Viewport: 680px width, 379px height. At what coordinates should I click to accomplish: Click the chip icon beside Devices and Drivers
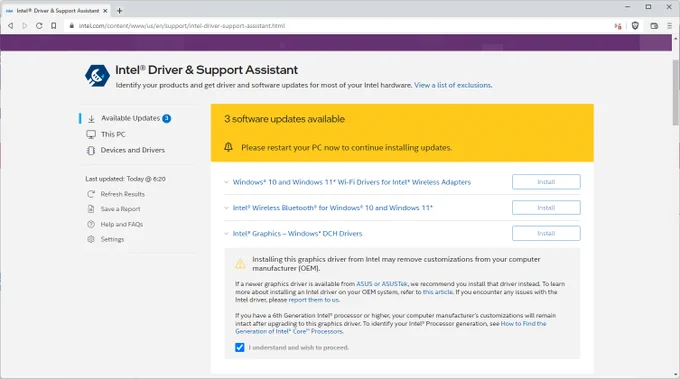[x=91, y=150]
